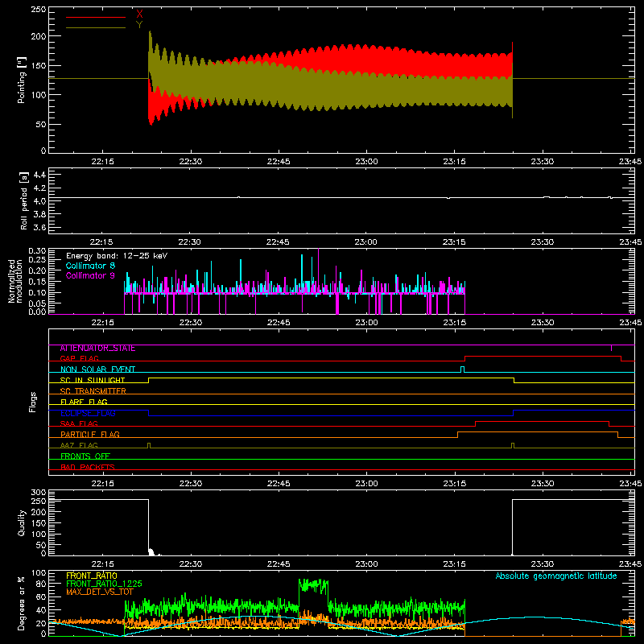This screenshot has height=644, width=644.
Task: Select the SC_IN_SUNLIGHT flag label
Action: click(93, 380)
